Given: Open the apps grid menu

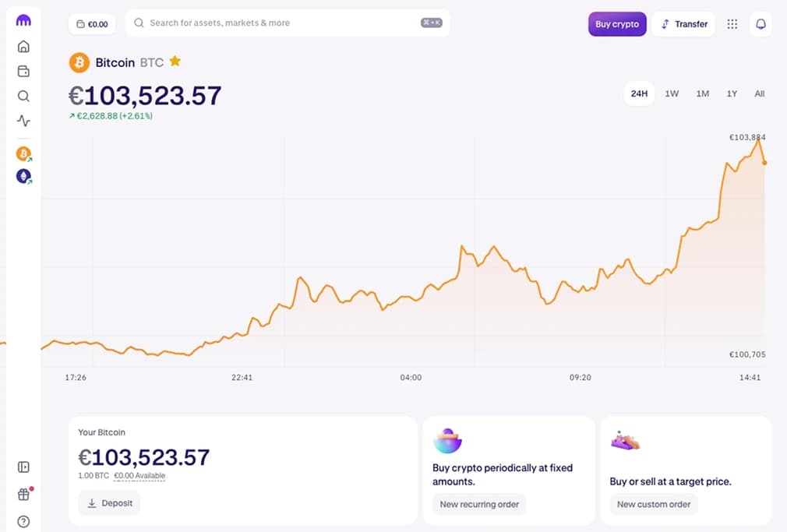Looking at the screenshot, I should (732, 24).
